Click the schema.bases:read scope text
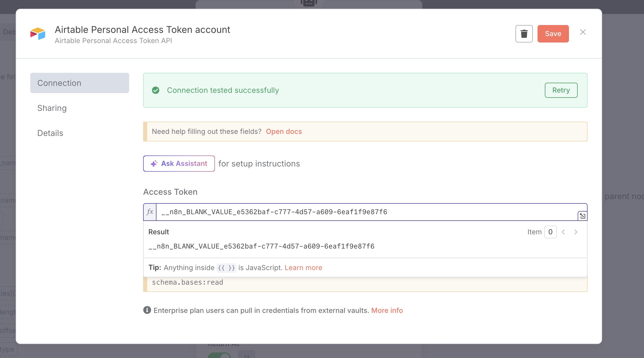 188,282
